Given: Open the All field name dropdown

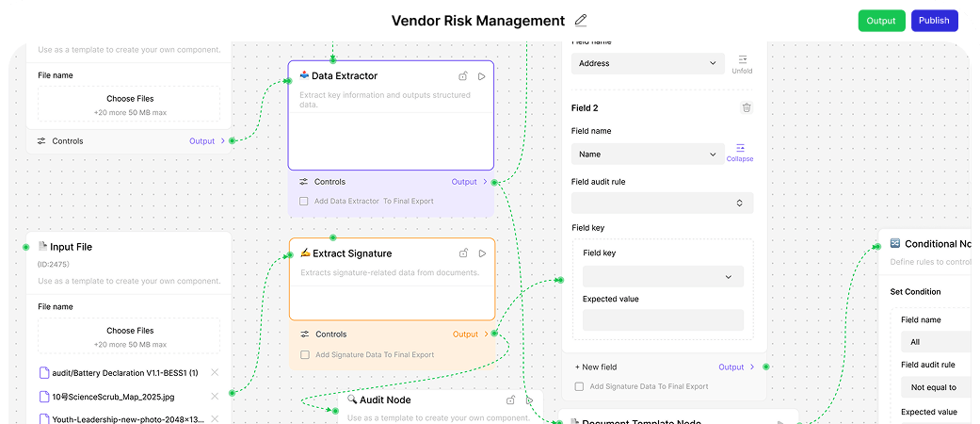Looking at the screenshot, I should pyautogui.click(x=936, y=342).
